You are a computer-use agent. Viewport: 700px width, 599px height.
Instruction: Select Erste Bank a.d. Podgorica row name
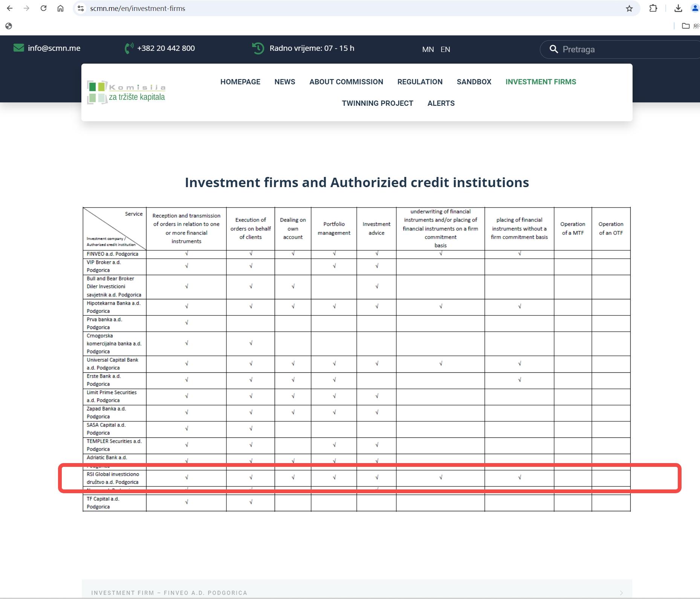[x=104, y=380]
